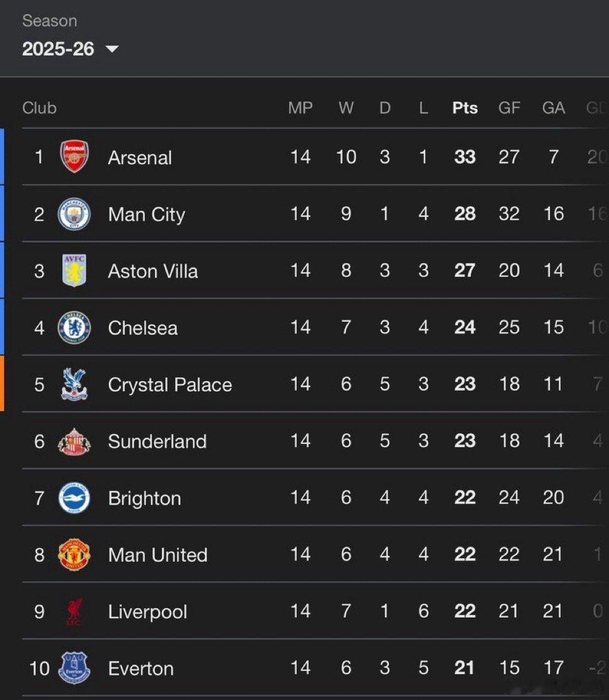Click the Crystal Palace club name
The height and width of the screenshot is (700, 609).
[170, 385]
